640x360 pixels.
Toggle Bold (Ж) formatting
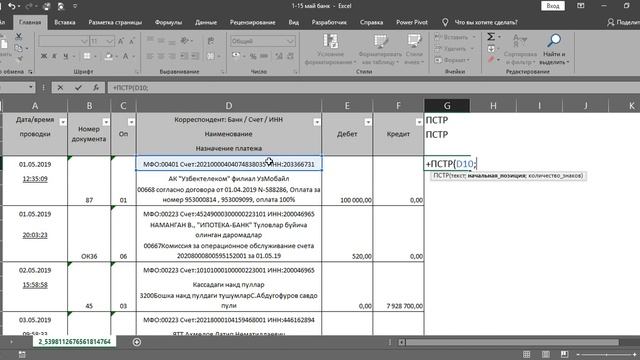(x=44, y=56)
